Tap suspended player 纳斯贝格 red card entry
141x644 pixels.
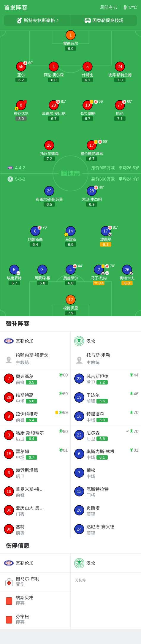(35, 600)
